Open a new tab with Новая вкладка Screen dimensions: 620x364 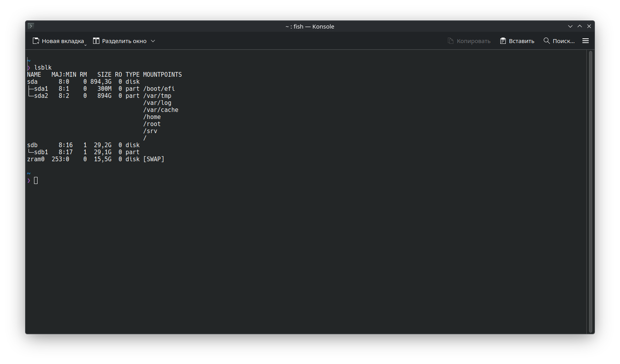point(58,41)
